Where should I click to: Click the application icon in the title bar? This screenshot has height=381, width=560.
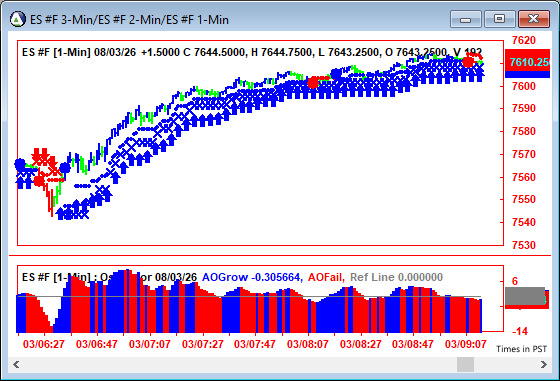(18, 19)
